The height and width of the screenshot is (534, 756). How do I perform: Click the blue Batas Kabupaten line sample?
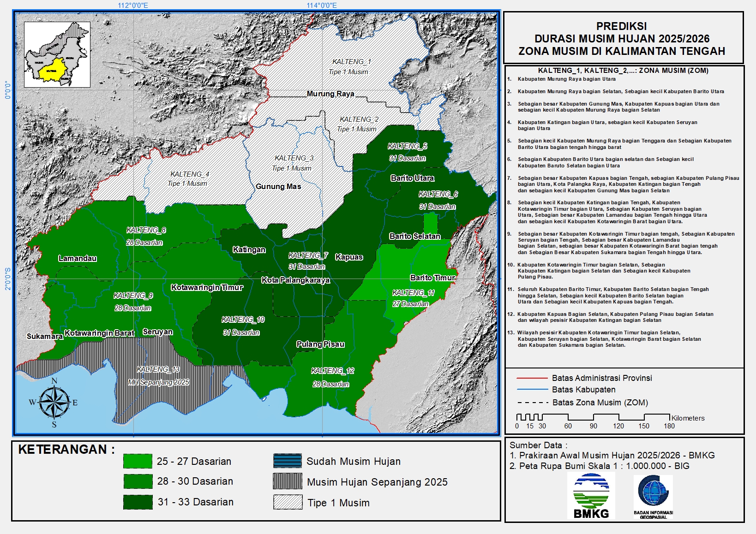pyautogui.click(x=532, y=390)
